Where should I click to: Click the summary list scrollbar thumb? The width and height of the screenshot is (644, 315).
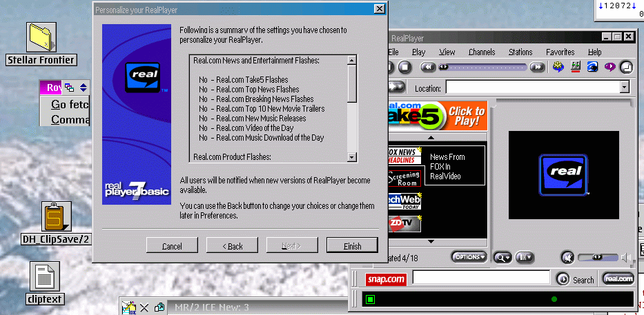tap(351, 83)
